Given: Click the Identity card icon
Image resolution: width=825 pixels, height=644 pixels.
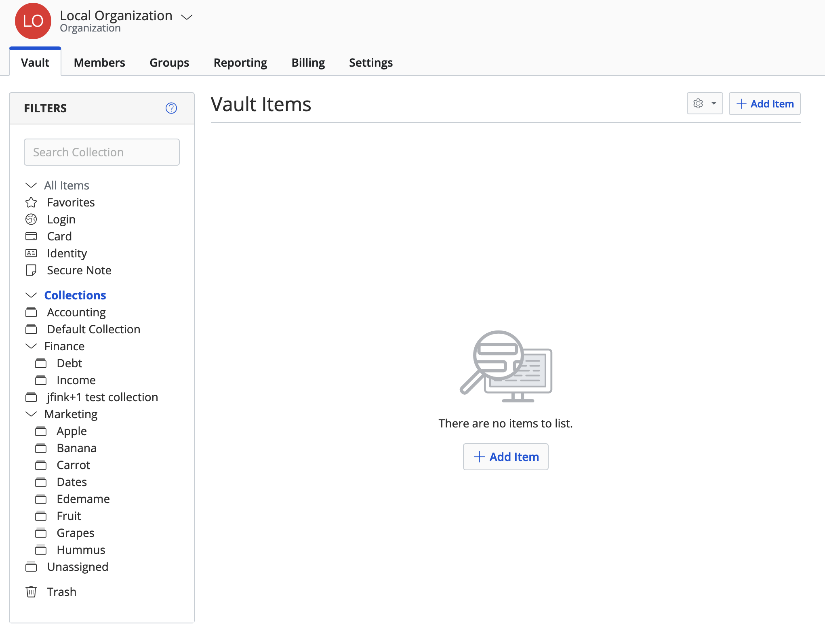Looking at the screenshot, I should [x=31, y=253].
